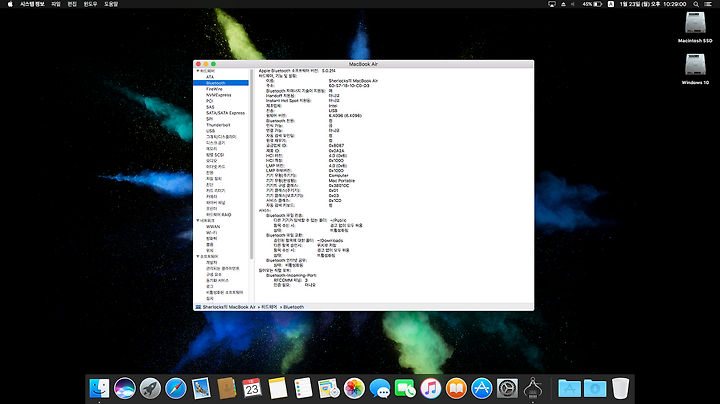Open iTunes music note icon
The height and width of the screenshot is (404, 720).
[x=431, y=388]
